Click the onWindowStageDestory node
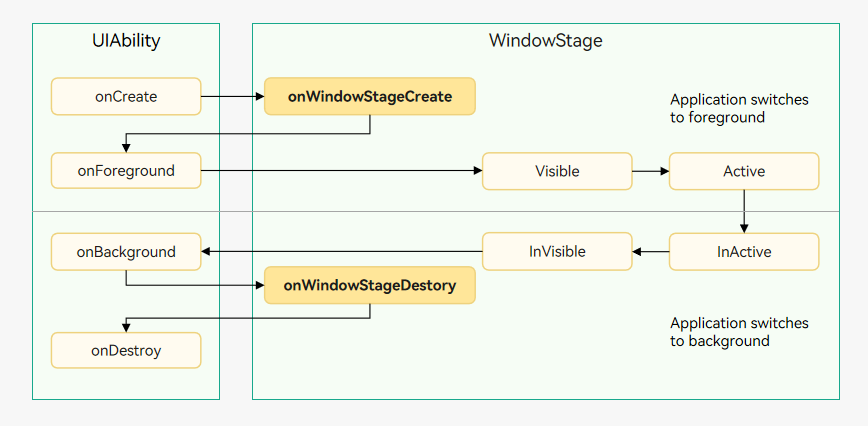868x426 pixels. click(x=370, y=285)
